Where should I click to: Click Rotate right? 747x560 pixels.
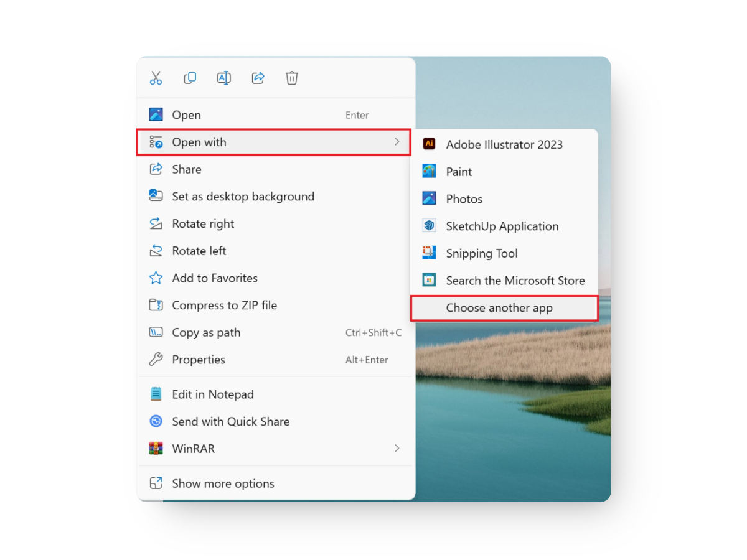pos(203,223)
